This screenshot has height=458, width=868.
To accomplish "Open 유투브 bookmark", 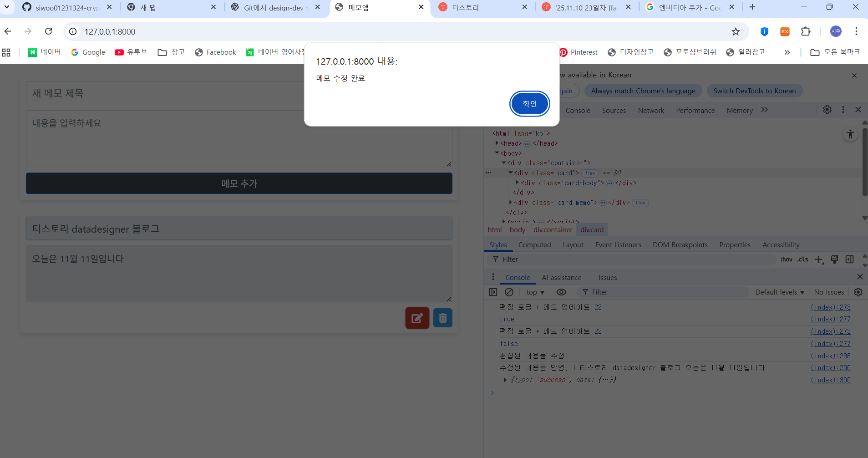I will click(x=131, y=52).
